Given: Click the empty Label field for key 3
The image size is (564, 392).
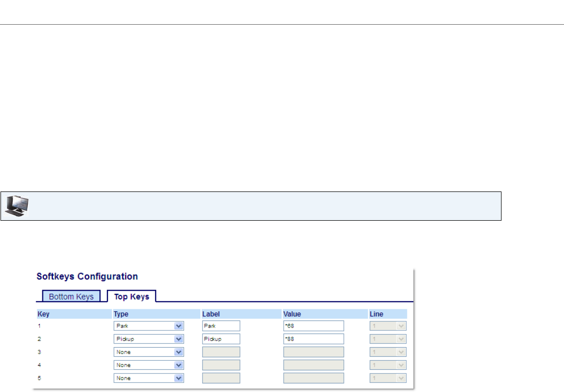Looking at the screenshot, I should [221, 352].
